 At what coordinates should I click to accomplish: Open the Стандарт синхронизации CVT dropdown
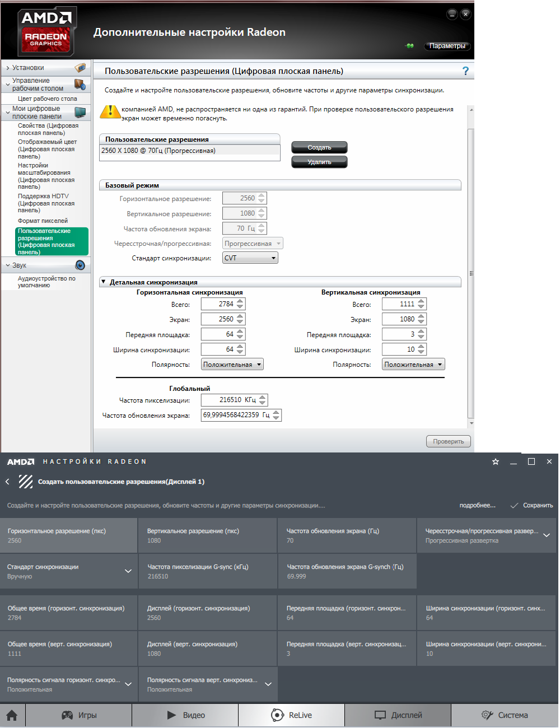point(250,258)
